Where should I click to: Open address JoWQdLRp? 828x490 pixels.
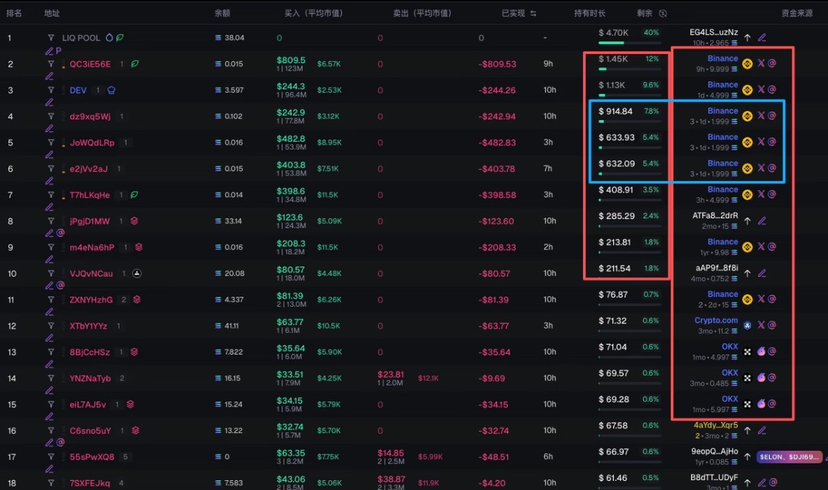[x=92, y=143]
